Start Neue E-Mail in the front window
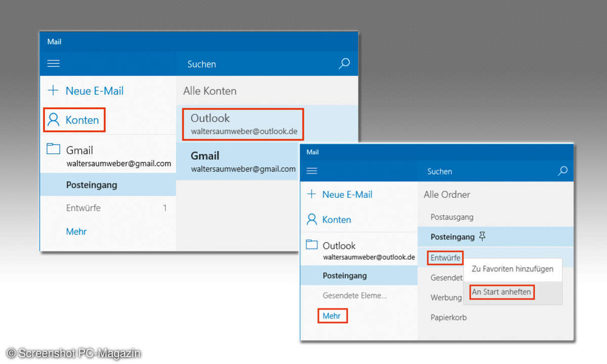 [x=347, y=194]
